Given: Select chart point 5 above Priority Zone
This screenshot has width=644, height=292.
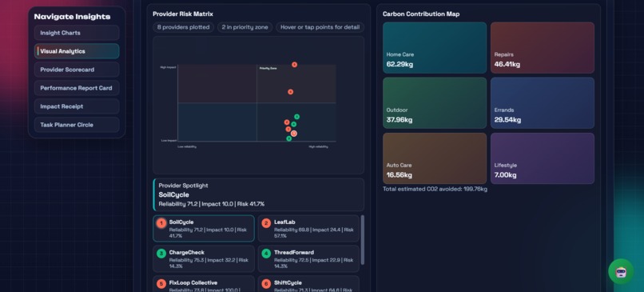Looking at the screenshot, I should [295, 65].
